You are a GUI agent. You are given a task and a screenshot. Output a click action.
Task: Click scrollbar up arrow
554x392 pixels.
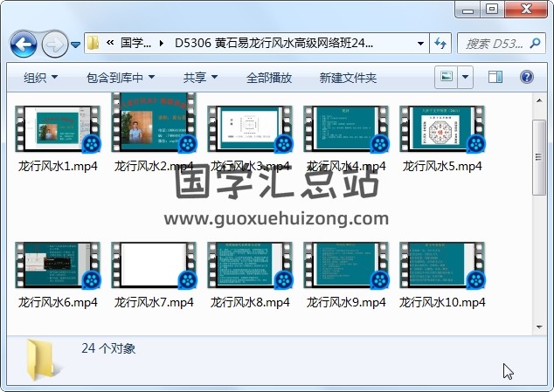tap(539, 101)
